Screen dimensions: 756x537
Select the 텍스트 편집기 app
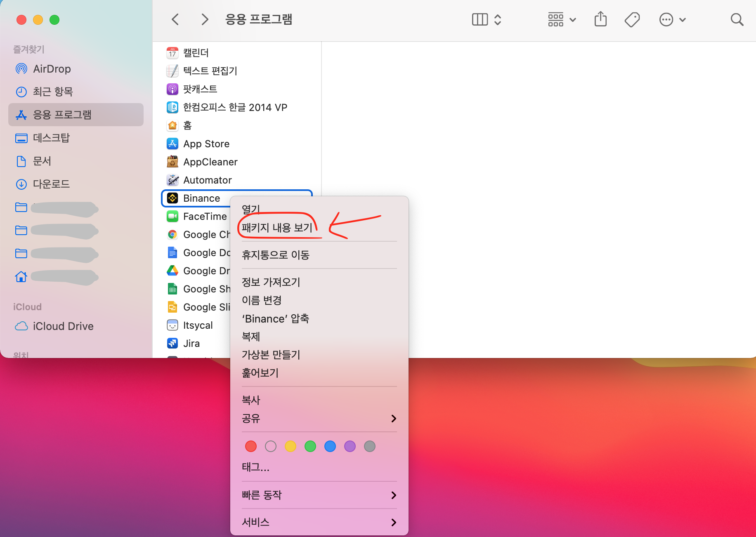point(237,71)
